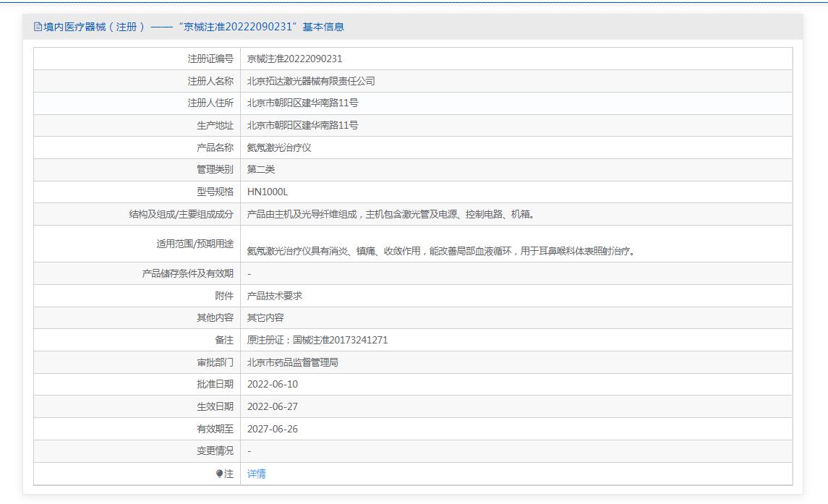Image resolution: width=828 pixels, height=504 pixels.
Task: Select original certificate 国械注准20173241271 remark
Action: coord(317,340)
